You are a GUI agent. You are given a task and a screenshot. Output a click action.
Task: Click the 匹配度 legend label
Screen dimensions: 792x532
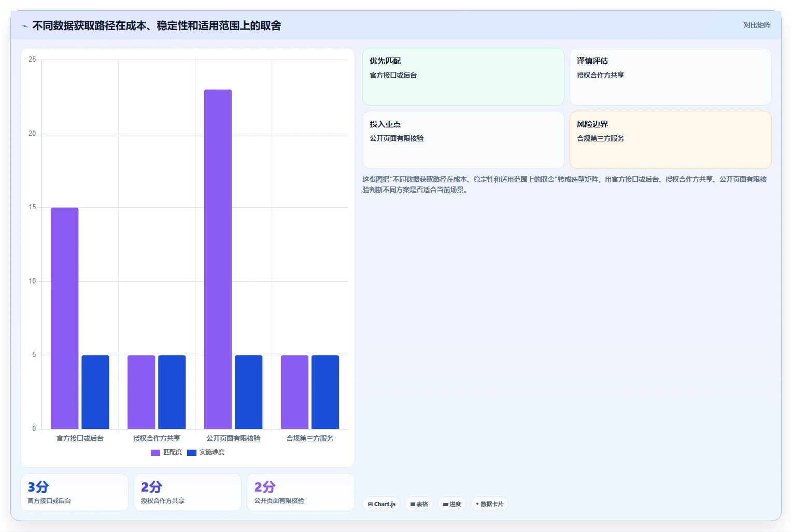pos(173,452)
